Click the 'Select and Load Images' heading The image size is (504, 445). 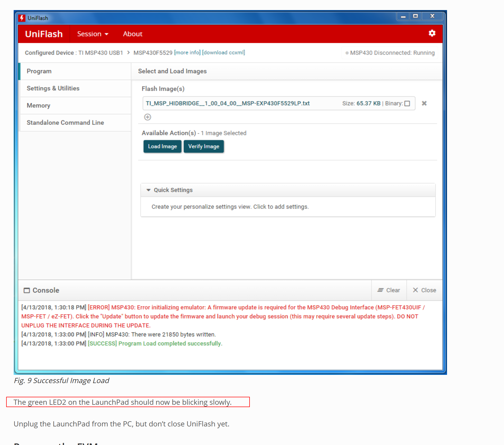172,71
